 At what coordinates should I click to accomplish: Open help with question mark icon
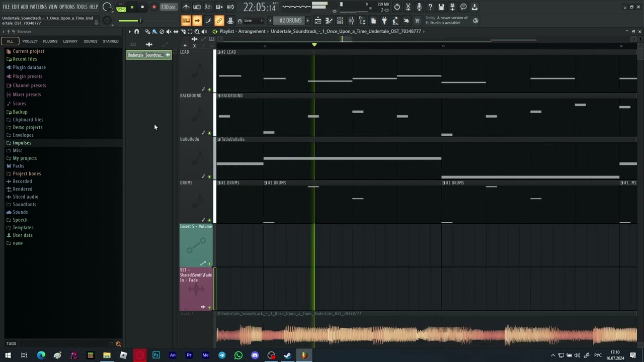tap(430, 7)
